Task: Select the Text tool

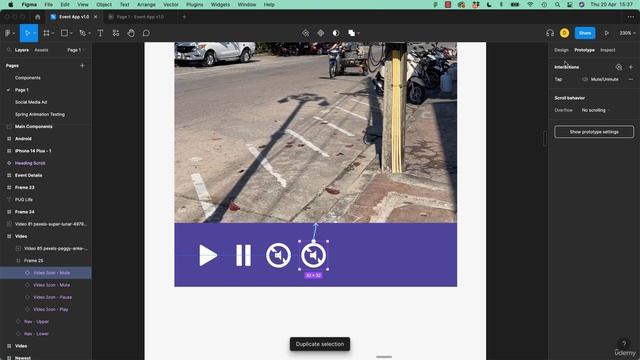Action: 100,33
